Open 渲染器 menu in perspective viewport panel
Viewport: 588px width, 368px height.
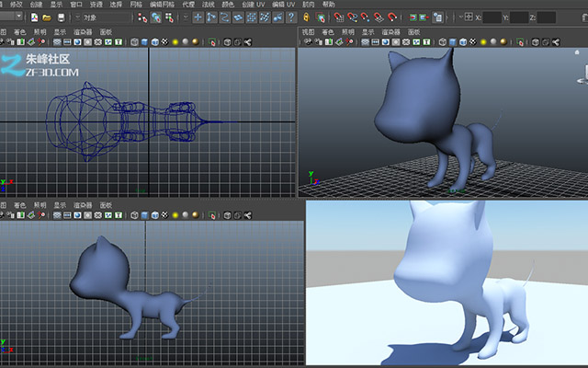point(390,32)
